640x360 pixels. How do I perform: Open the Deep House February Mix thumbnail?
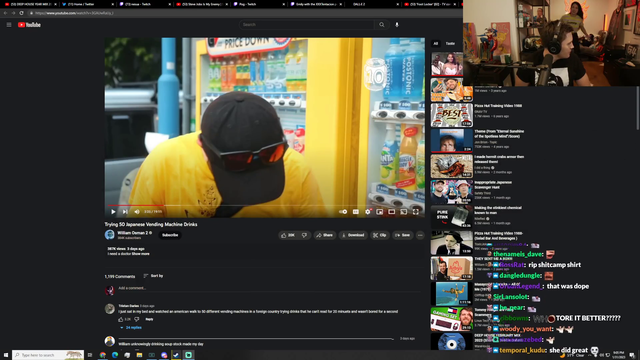coord(451,342)
